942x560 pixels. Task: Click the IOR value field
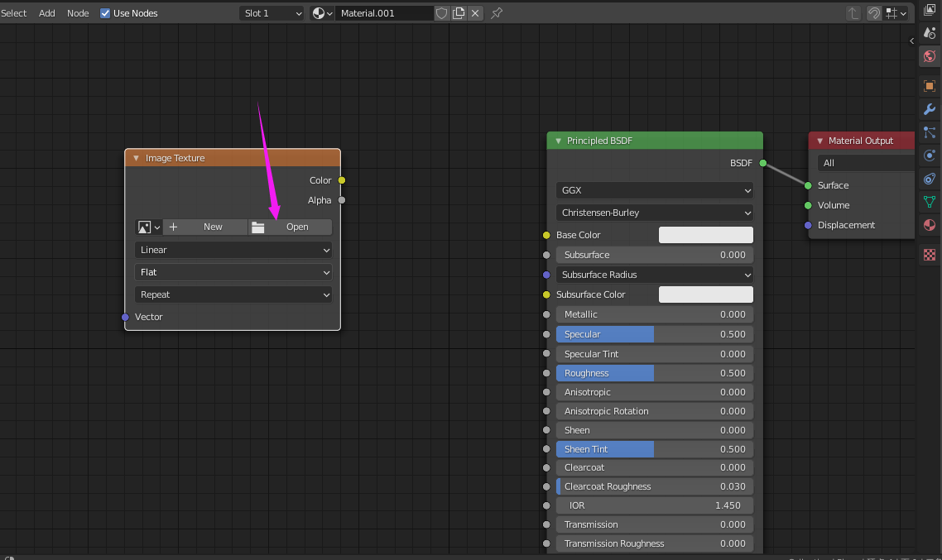coord(655,506)
